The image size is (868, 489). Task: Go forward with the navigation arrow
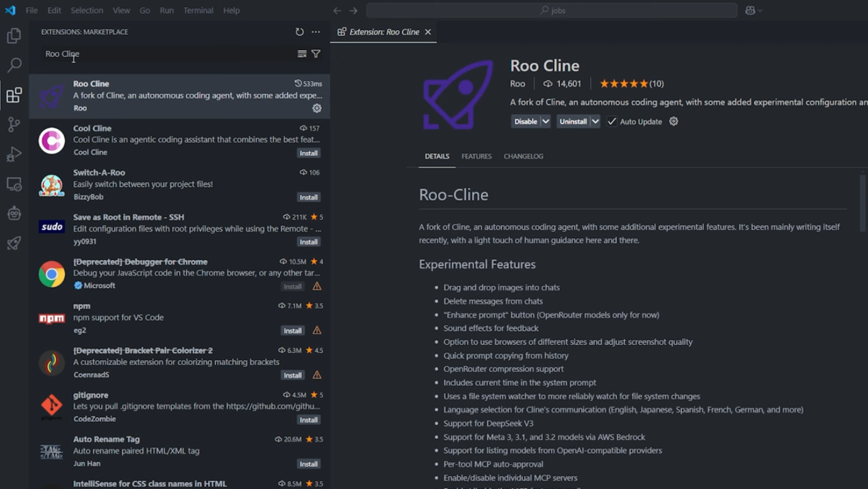point(353,11)
